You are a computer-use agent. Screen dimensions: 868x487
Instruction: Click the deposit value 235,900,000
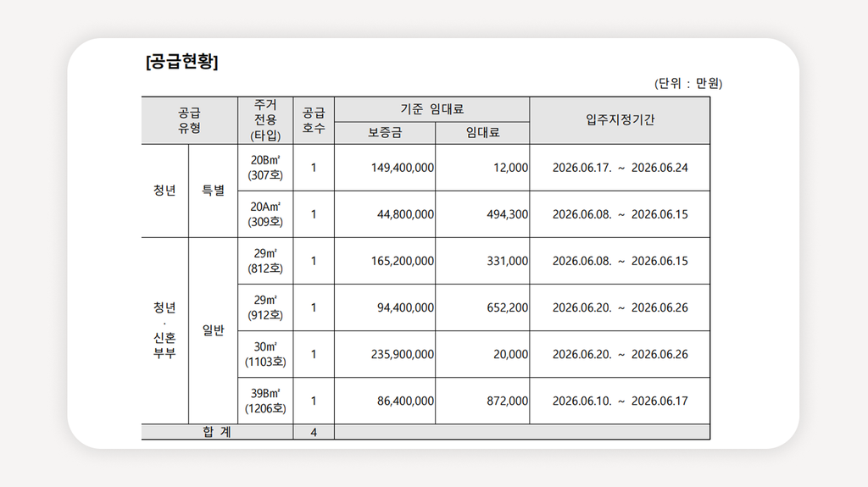403,354
